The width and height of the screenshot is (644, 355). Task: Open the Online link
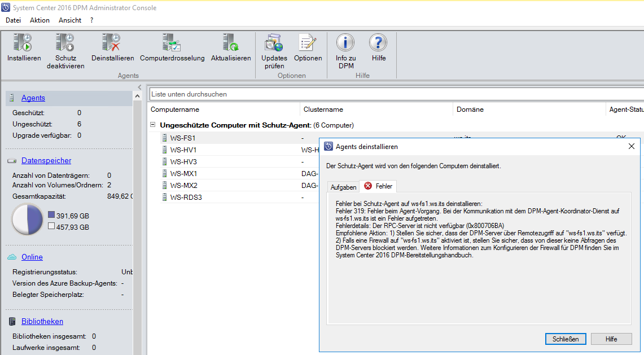pyautogui.click(x=32, y=257)
